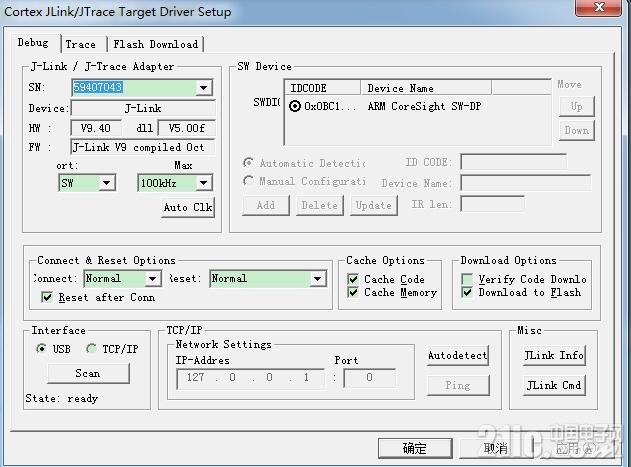Confirm with the 确定 button
The image size is (631, 467).
point(415,448)
